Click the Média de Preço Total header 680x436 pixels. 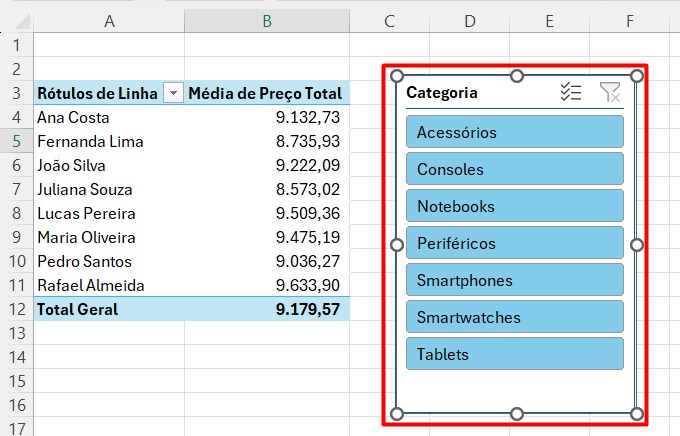pos(267,93)
